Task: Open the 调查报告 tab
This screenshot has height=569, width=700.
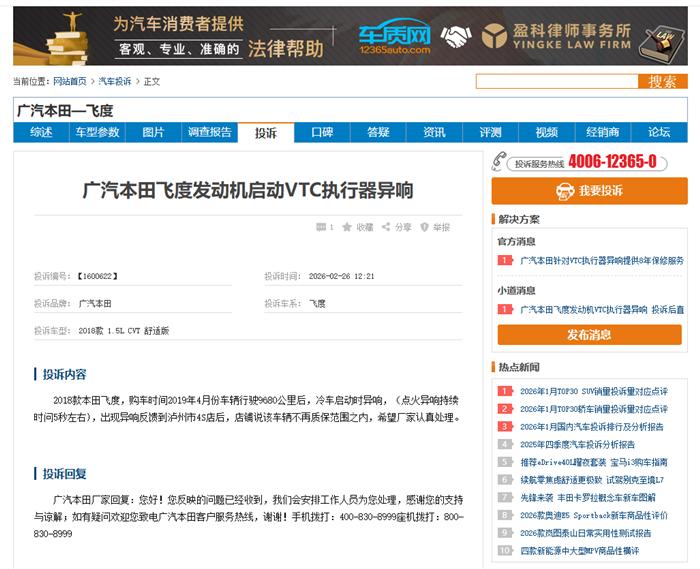Action: (209, 132)
